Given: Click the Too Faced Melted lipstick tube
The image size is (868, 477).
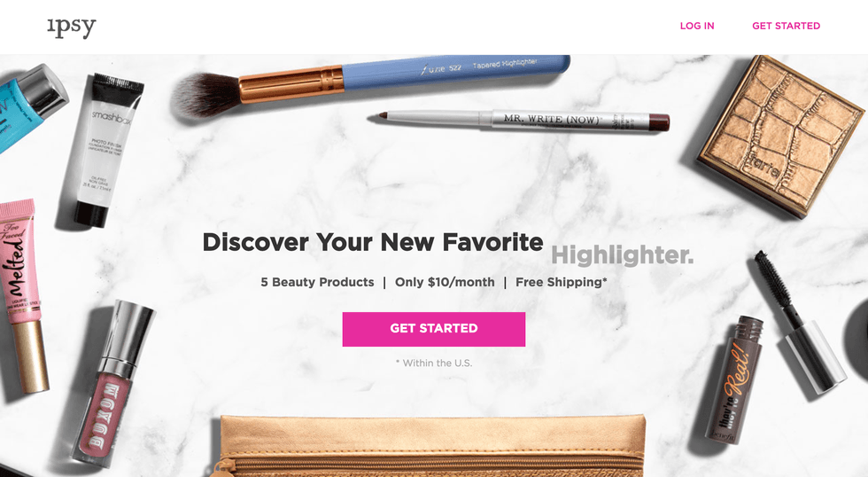Looking at the screenshot, I should point(23,295).
